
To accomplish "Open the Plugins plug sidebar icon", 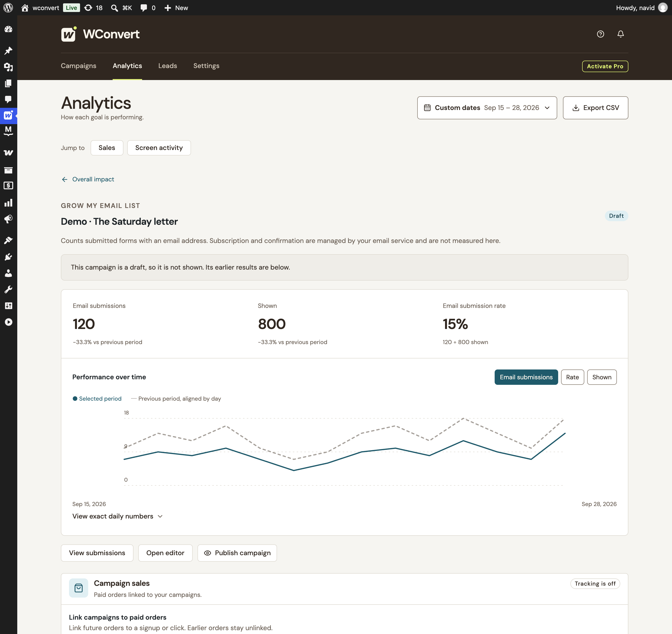I will (x=8, y=257).
